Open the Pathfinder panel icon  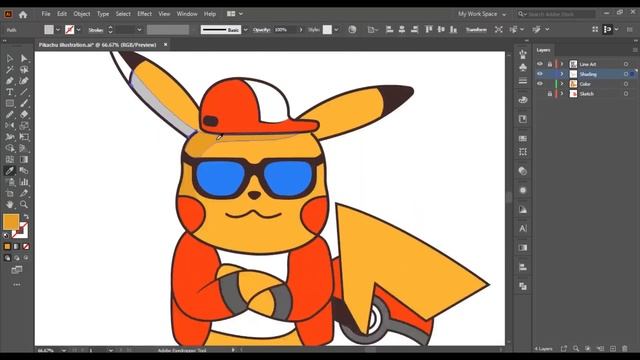pyautogui.click(x=523, y=286)
